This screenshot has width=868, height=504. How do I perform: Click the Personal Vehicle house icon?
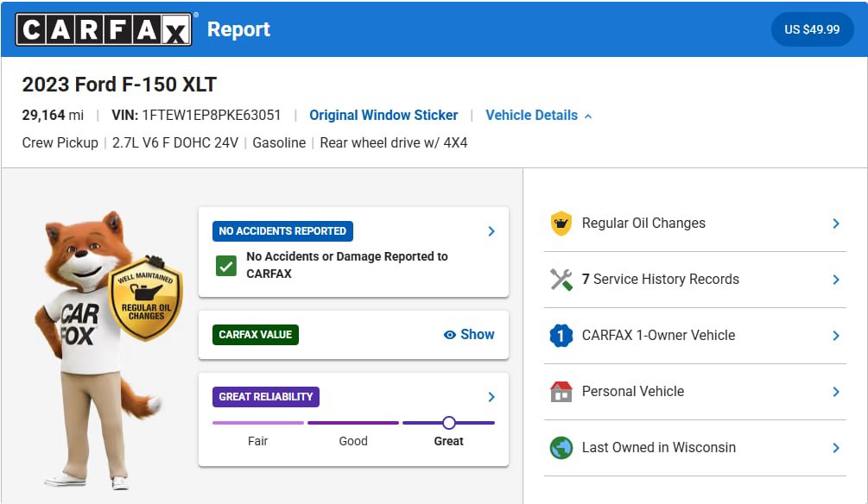pyautogui.click(x=561, y=392)
